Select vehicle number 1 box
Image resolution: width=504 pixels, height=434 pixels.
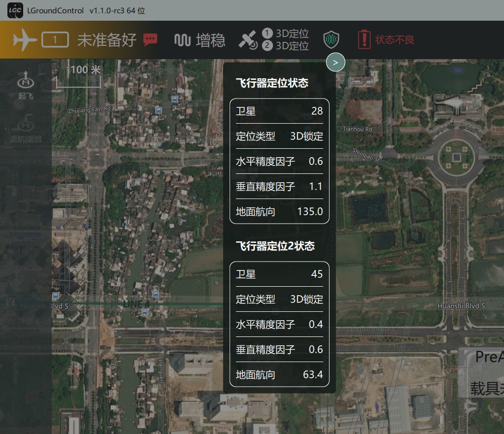point(55,40)
